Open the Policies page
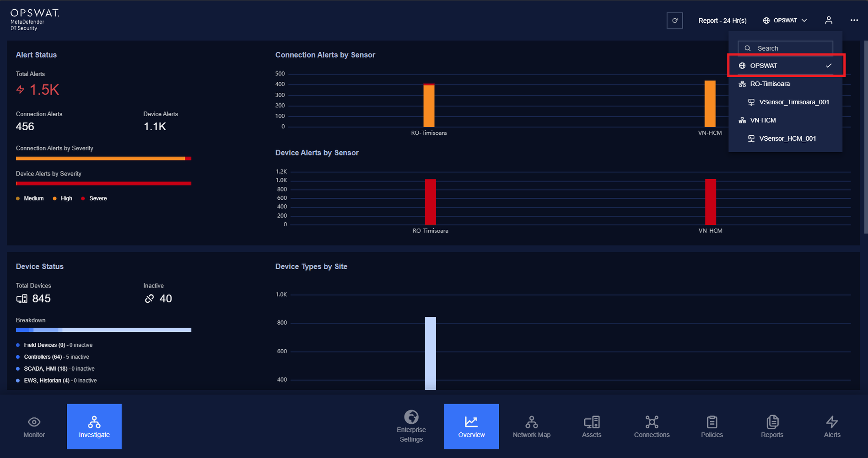The image size is (868, 458). (x=712, y=426)
